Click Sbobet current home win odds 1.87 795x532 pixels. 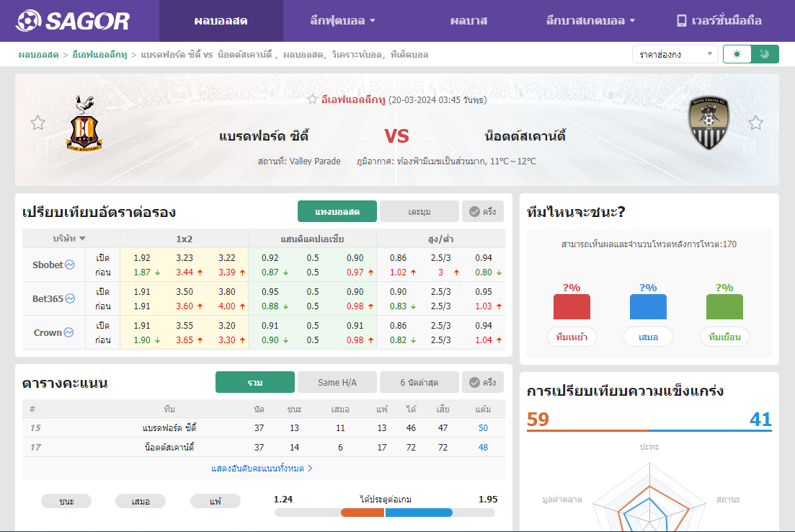click(142, 272)
